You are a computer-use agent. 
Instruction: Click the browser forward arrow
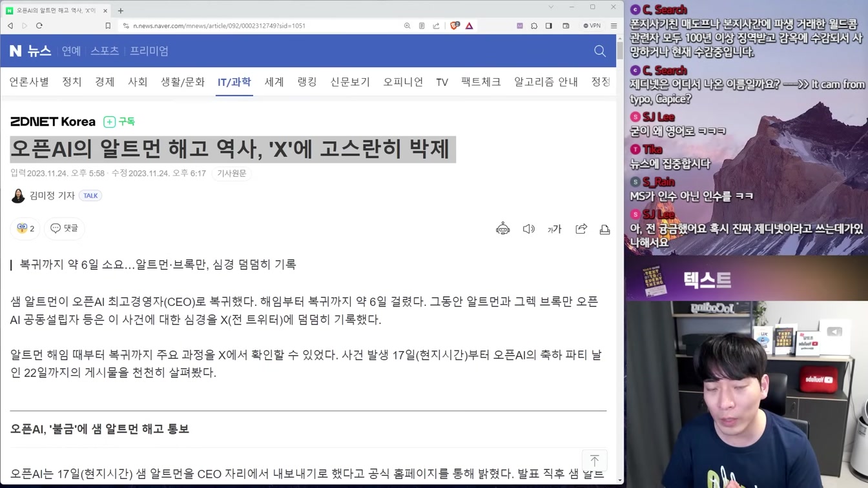25,26
